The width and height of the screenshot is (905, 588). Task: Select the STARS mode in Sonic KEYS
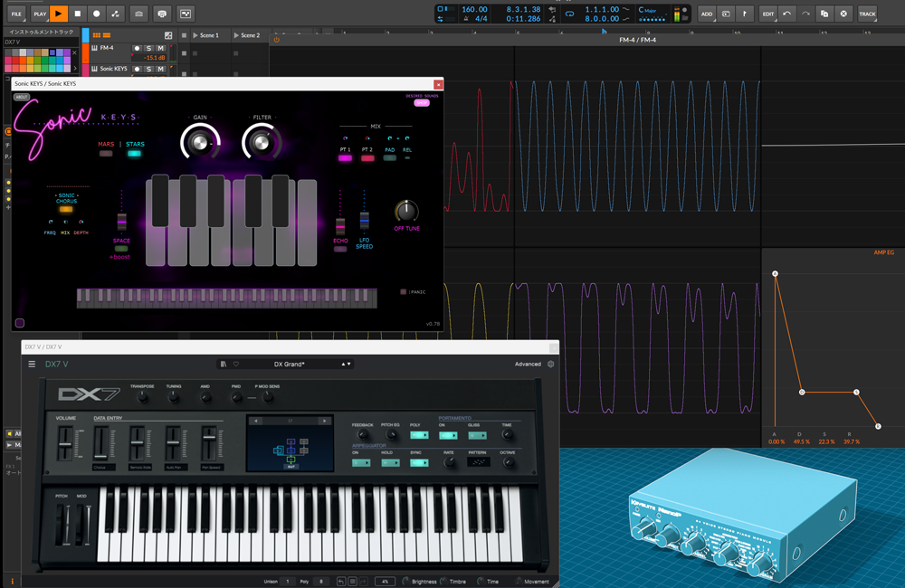tap(135, 153)
